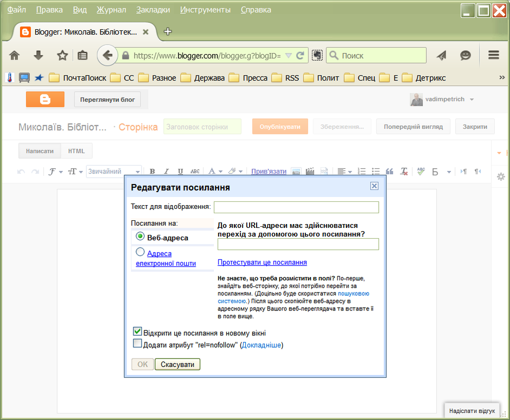Create bulleted list
The width and height of the screenshot is (510, 420).
click(x=375, y=171)
